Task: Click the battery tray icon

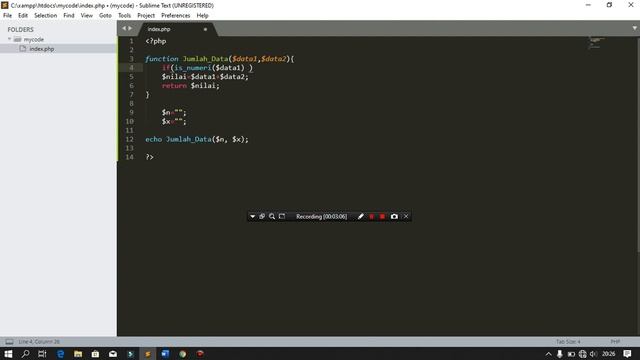Action: click(571, 354)
